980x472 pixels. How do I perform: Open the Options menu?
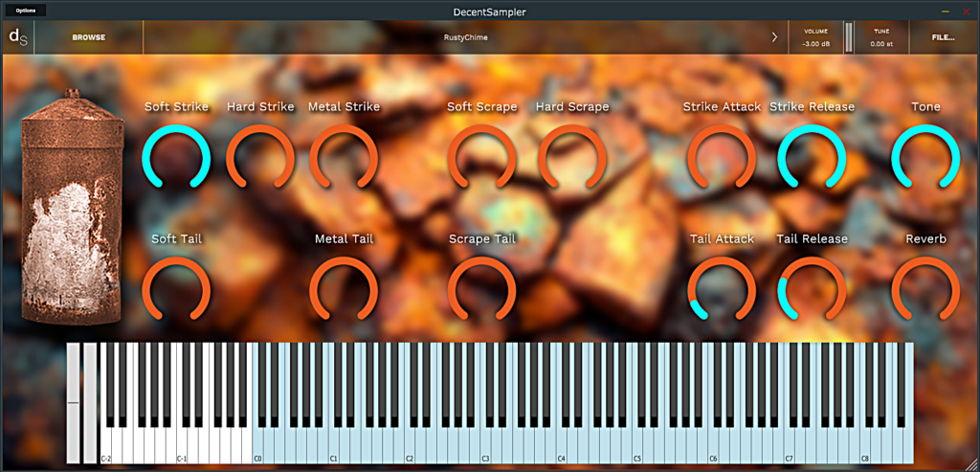click(x=25, y=11)
